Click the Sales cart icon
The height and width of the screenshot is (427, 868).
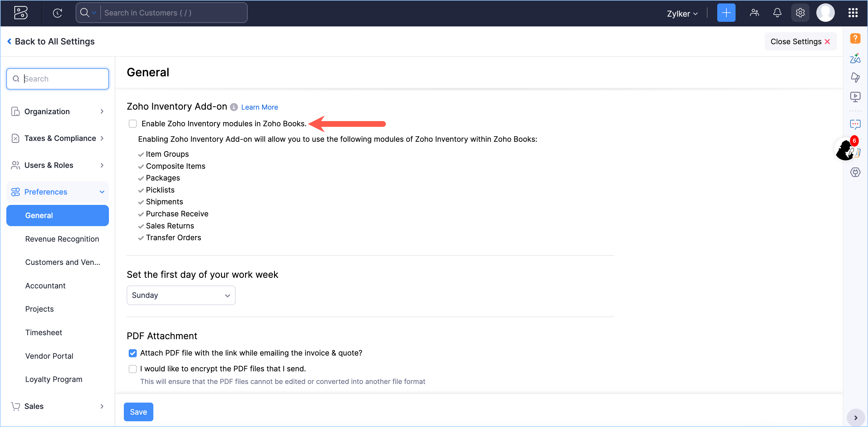coord(15,406)
